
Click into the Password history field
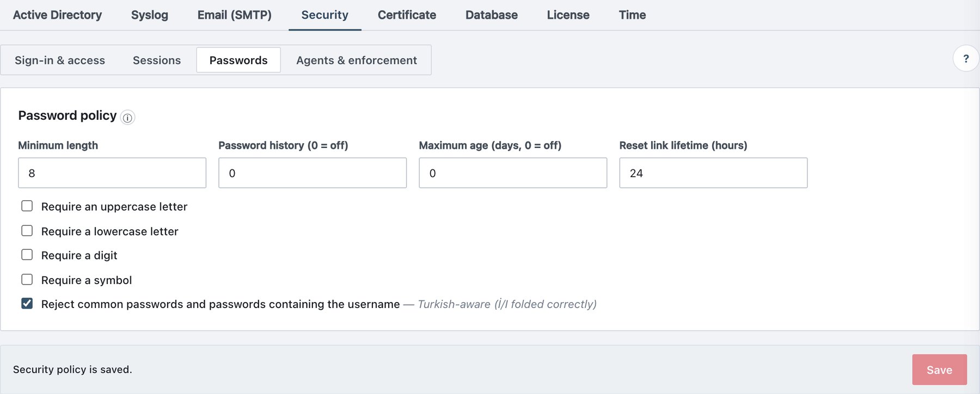(x=313, y=173)
